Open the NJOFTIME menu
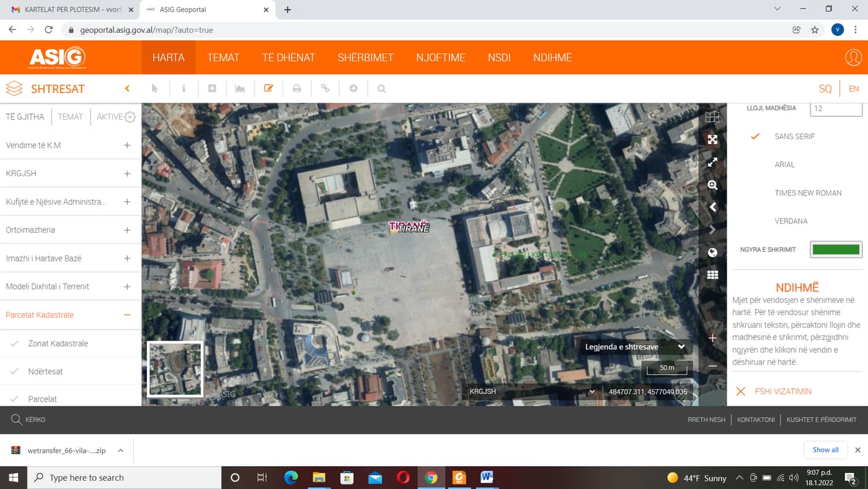 coord(441,58)
